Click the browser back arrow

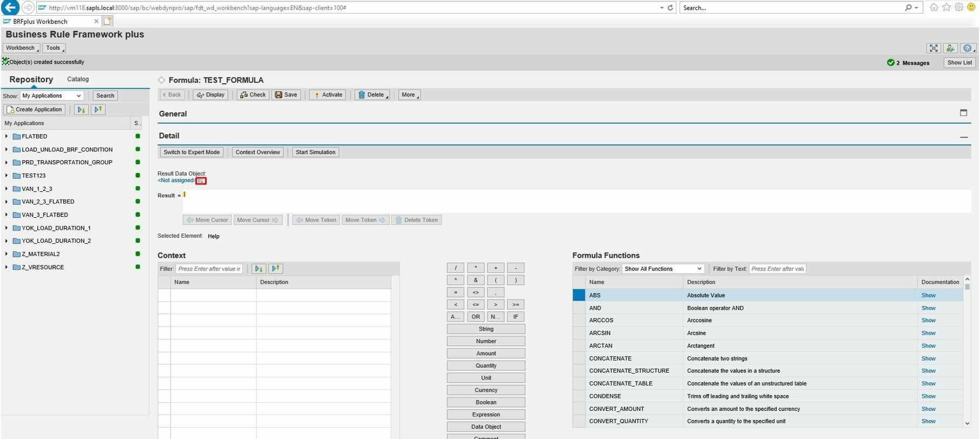10,8
